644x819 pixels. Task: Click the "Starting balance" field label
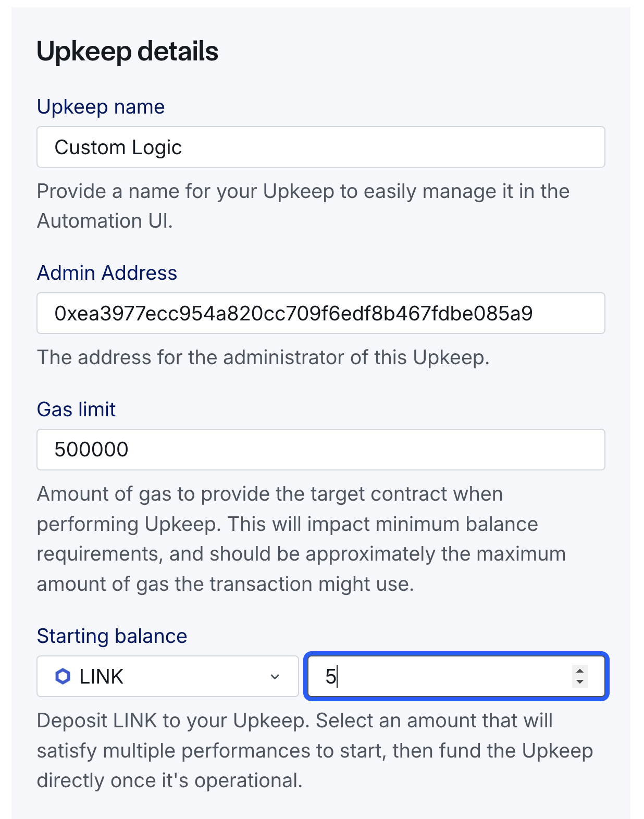click(x=112, y=636)
